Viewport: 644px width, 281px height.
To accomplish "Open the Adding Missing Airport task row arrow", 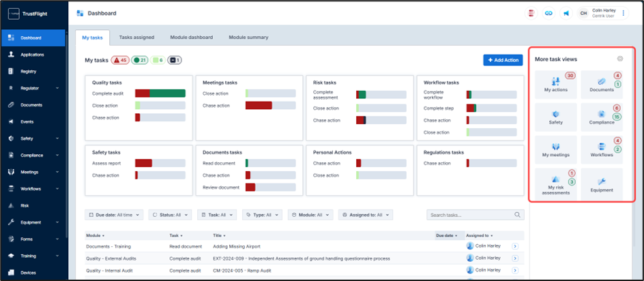I will coord(515,246).
